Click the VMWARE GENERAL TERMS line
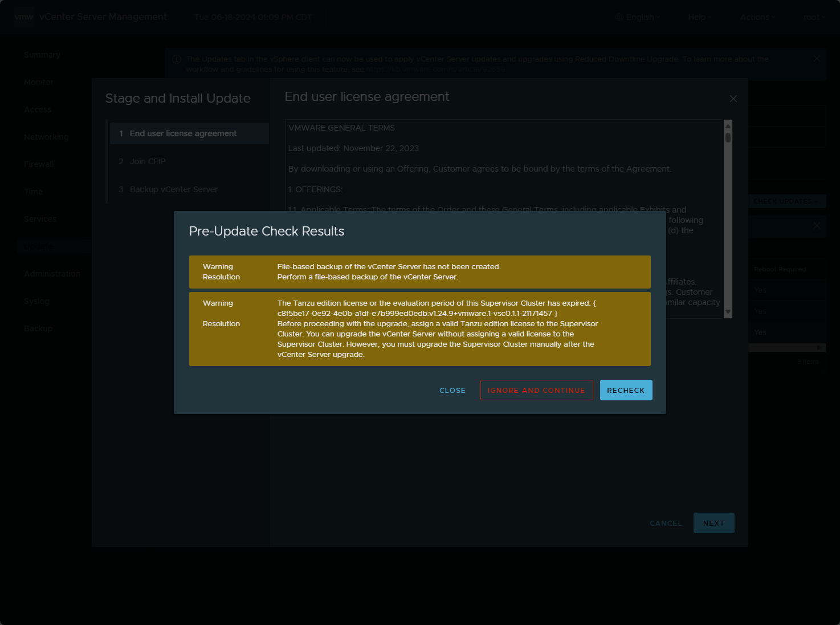Image resolution: width=840 pixels, height=625 pixels. (x=341, y=128)
